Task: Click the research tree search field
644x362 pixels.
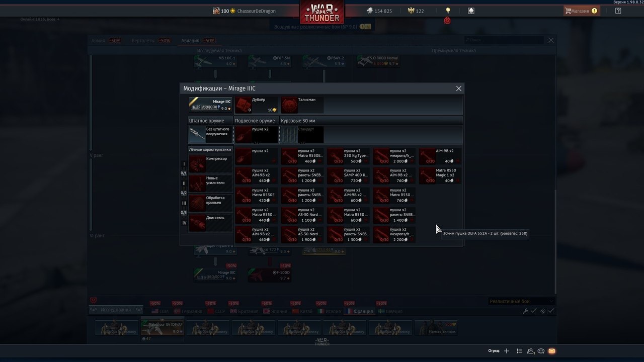Action: click(505, 40)
